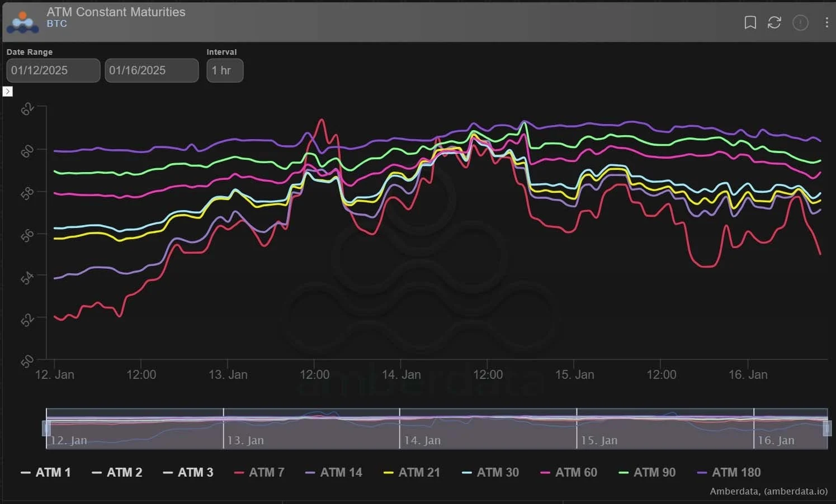Click the Date Range label
Image resolution: width=836 pixels, height=504 pixels.
[x=30, y=52]
